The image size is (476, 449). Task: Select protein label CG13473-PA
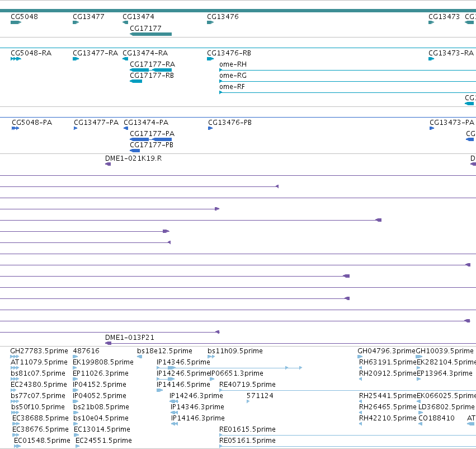[x=452, y=123]
